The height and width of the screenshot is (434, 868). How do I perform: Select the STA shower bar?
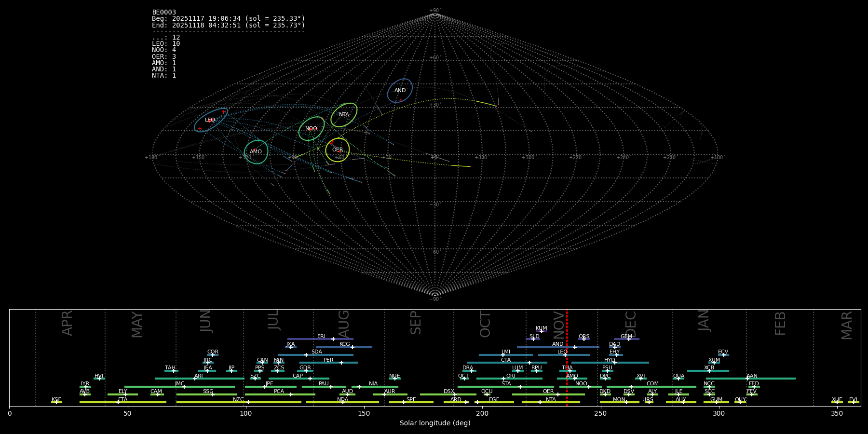click(506, 386)
